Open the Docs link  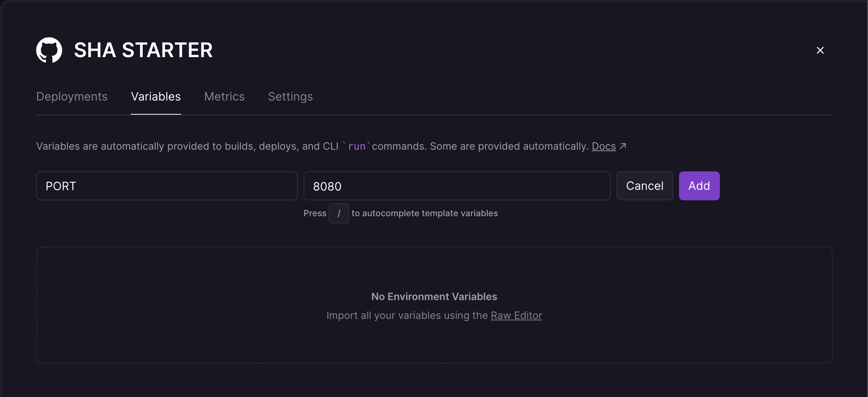[604, 146]
